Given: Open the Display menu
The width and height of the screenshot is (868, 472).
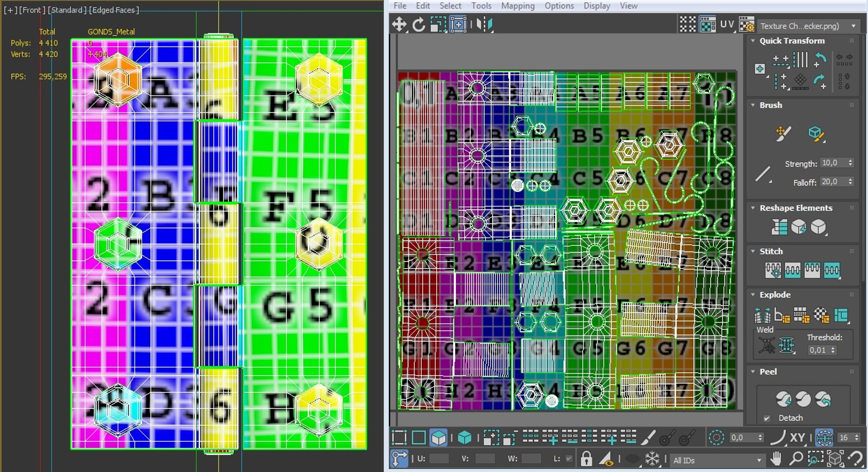Looking at the screenshot, I should pos(597,6).
